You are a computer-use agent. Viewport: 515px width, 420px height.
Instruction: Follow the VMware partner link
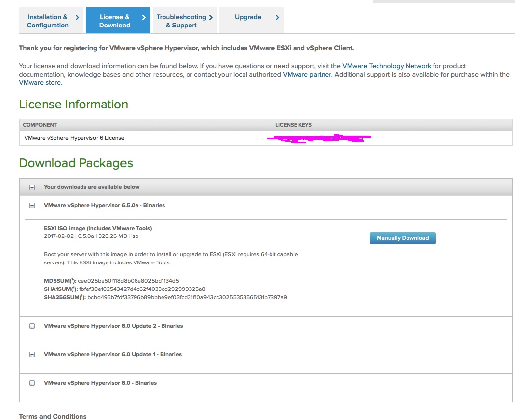(x=307, y=75)
